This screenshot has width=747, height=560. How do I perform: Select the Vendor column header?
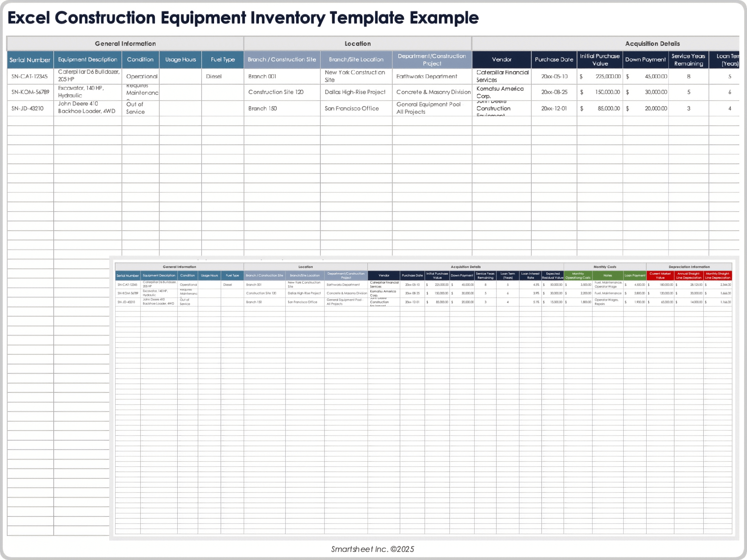click(x=502, y=59)
